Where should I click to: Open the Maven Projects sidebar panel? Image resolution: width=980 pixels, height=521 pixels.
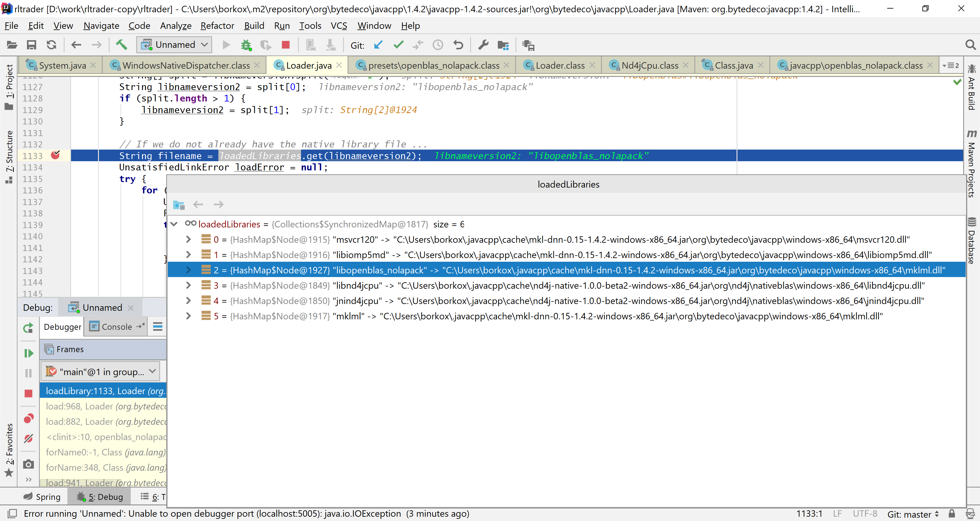(x=972, y=164)
